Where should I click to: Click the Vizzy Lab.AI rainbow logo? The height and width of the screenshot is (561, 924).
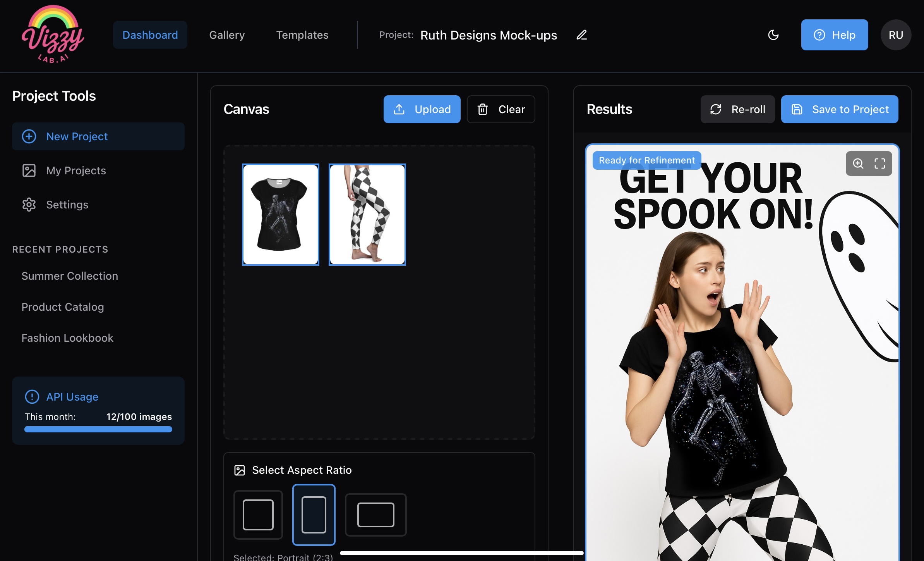[53, 34]
